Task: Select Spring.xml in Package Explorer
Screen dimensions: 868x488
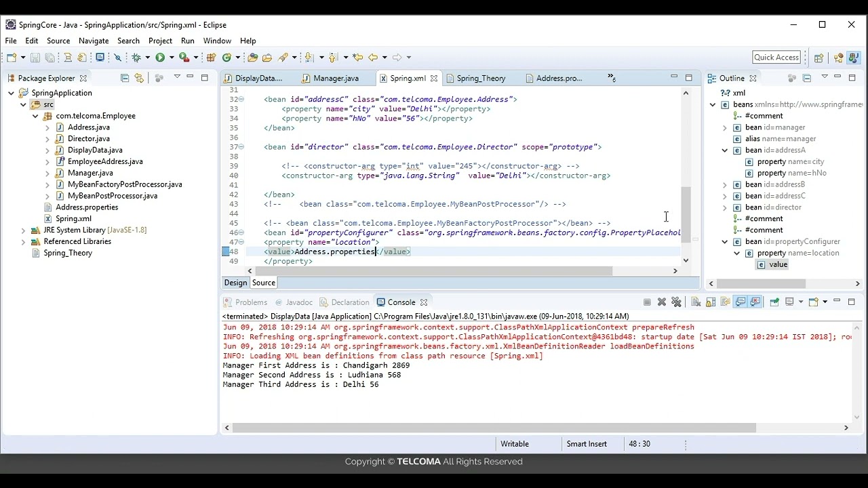Action: coord(73,219)
